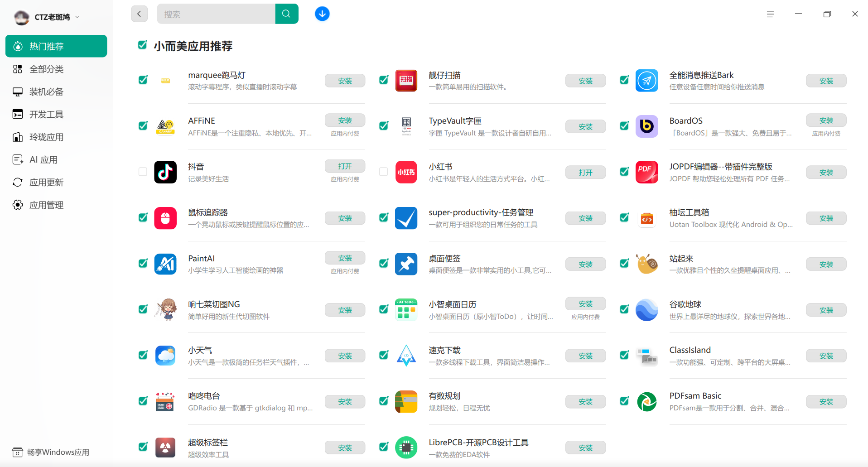Click the 谷歌地球 app icon
Screen dimensions: 868x467
click(646, 310)
